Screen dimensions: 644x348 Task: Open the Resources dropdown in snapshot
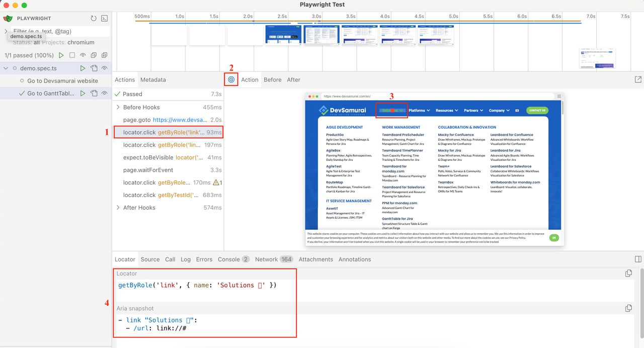pyautogui.click(x=447, y=110)
